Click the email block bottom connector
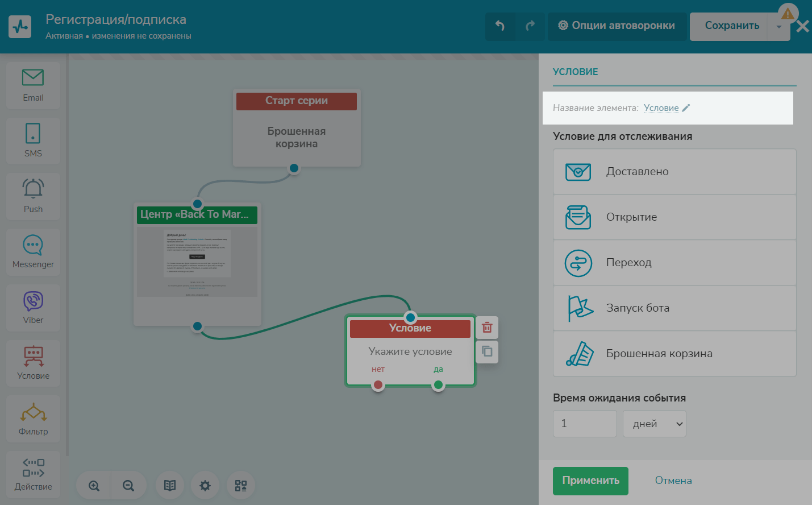 click(x=197, y=326)
